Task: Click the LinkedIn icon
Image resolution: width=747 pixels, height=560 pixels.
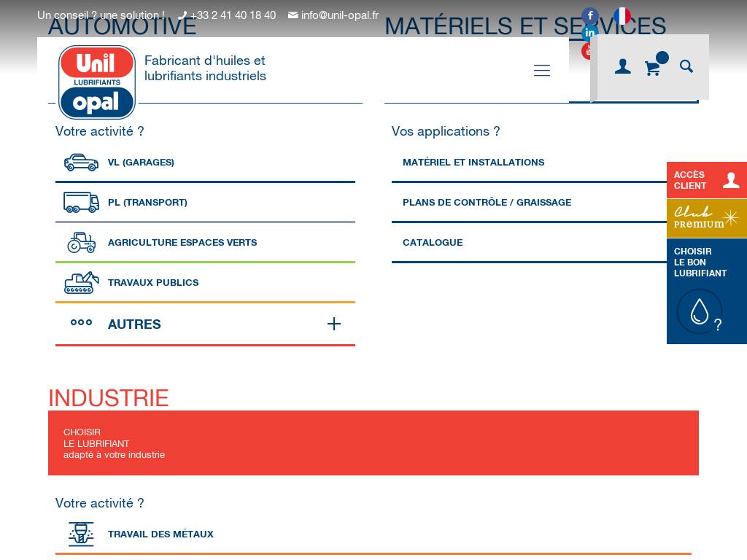Action: [x=589, y=33]
